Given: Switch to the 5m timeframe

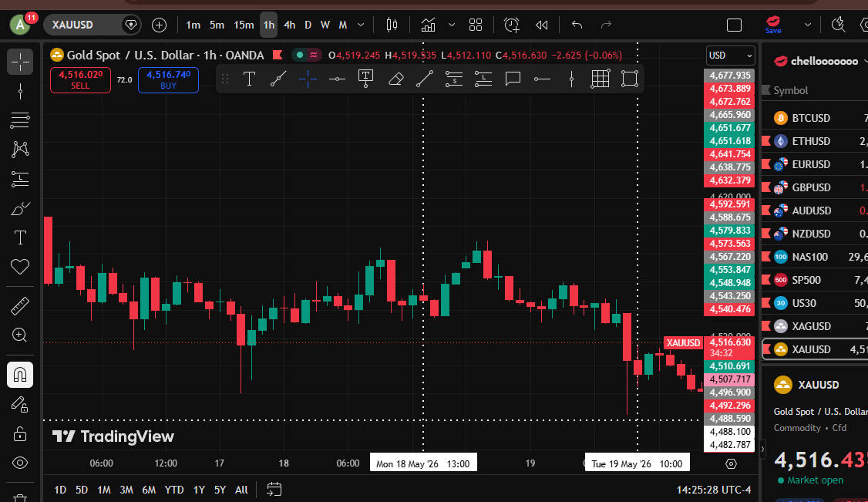Looking at the screenshot, I should click(217, 25).
